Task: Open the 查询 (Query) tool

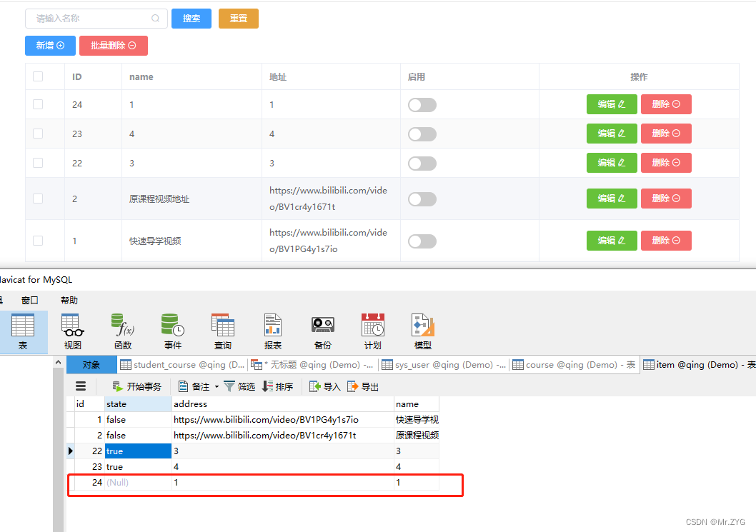Action: coord(222,330)
